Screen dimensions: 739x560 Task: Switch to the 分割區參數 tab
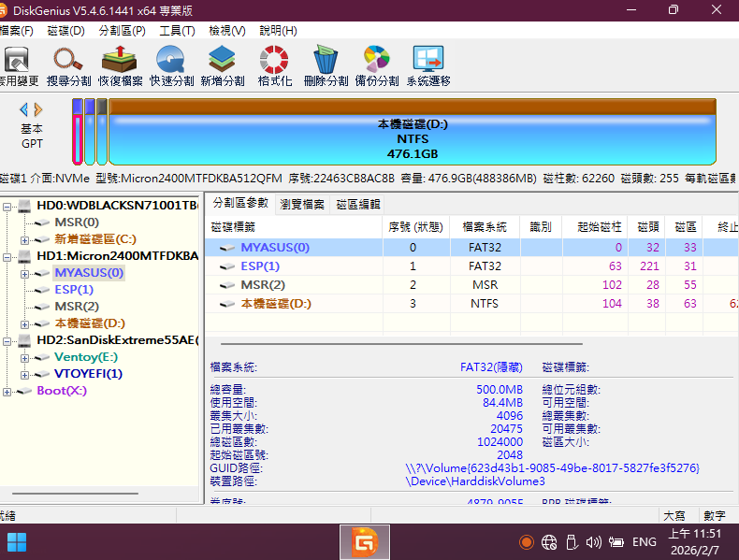pos(240,203)
